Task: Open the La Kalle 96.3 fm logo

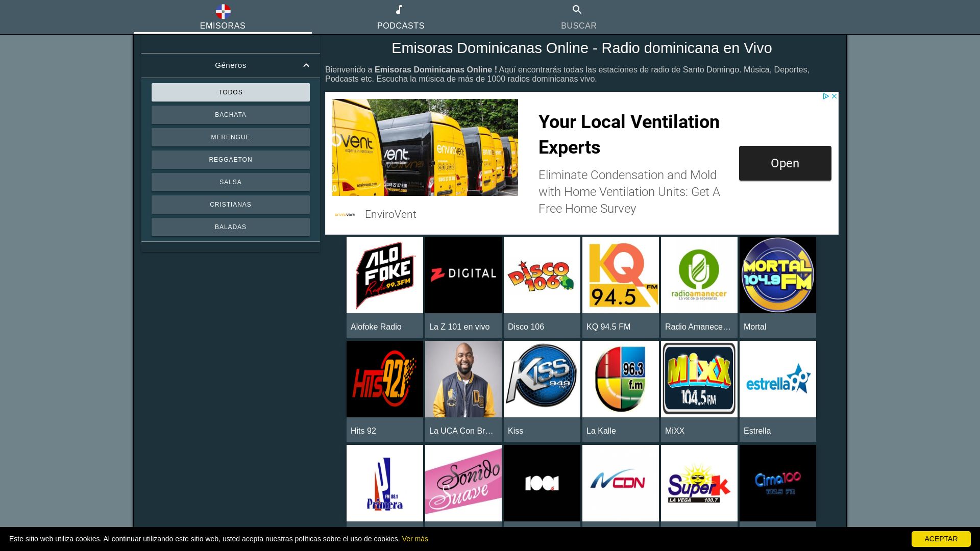Action: point(621,379)
